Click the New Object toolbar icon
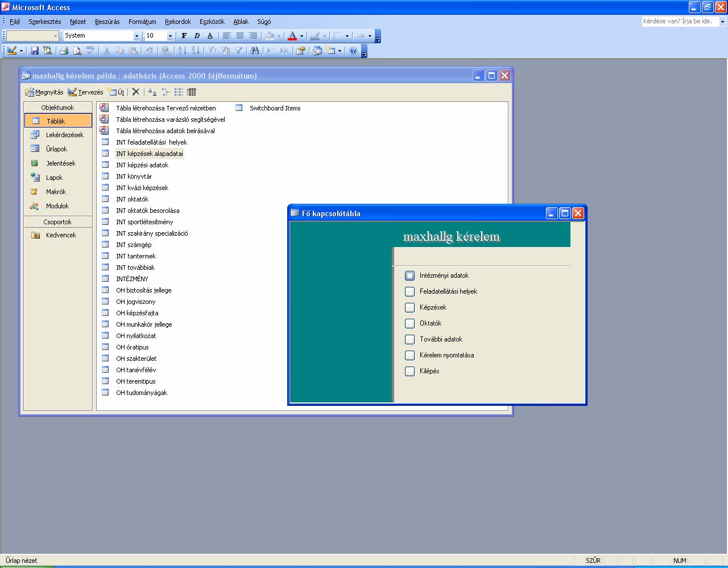The height and width of the screenshot is (568, 728). coord(330,51)
